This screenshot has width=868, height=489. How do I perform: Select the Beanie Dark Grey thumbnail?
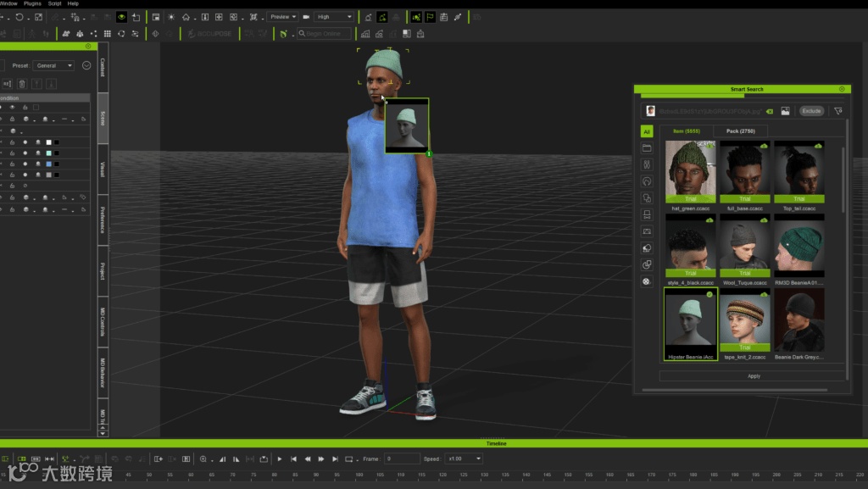point(798,320)
